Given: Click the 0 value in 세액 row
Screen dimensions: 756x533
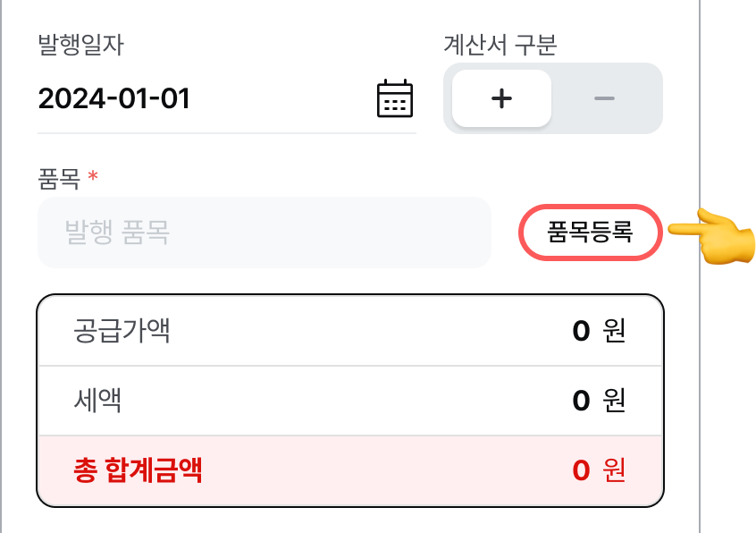Looking at the screenshot, I should coord(581,401).
